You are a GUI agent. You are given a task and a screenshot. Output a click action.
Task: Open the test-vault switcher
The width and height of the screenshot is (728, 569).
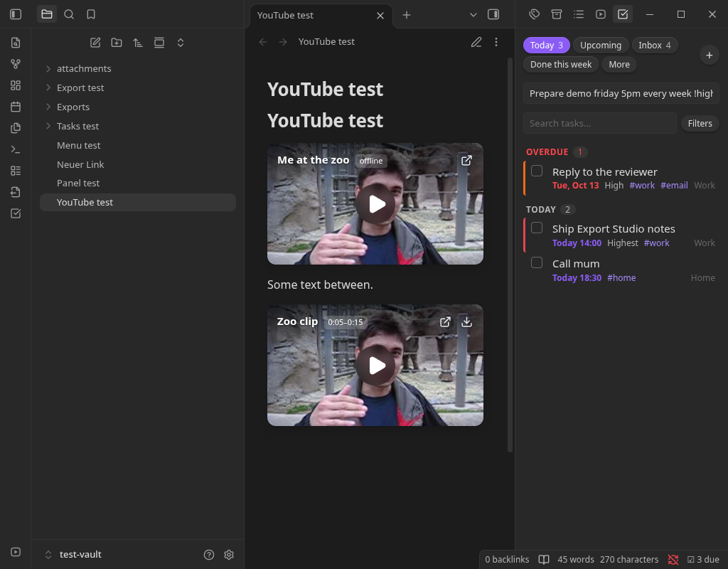pos(73,555)
